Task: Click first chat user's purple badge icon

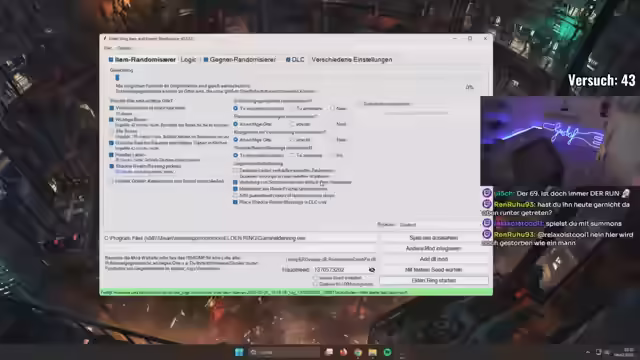Action: 487,193
